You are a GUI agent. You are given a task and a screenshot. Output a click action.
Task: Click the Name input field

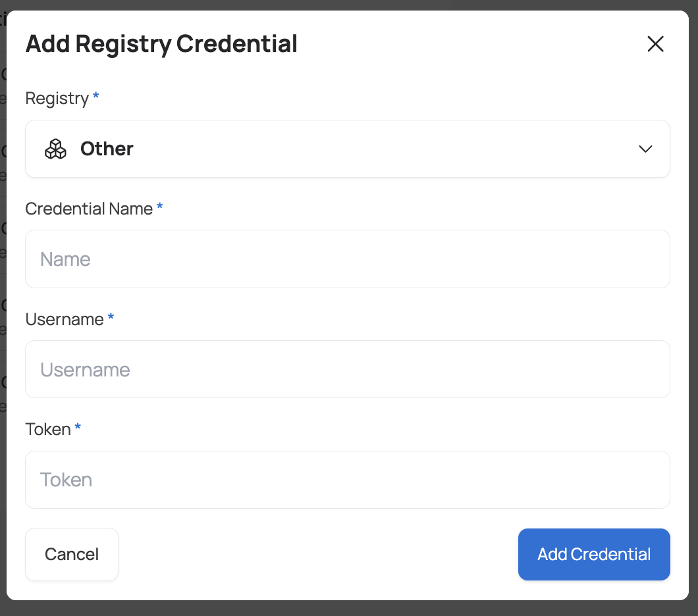(x=348, y=259)
